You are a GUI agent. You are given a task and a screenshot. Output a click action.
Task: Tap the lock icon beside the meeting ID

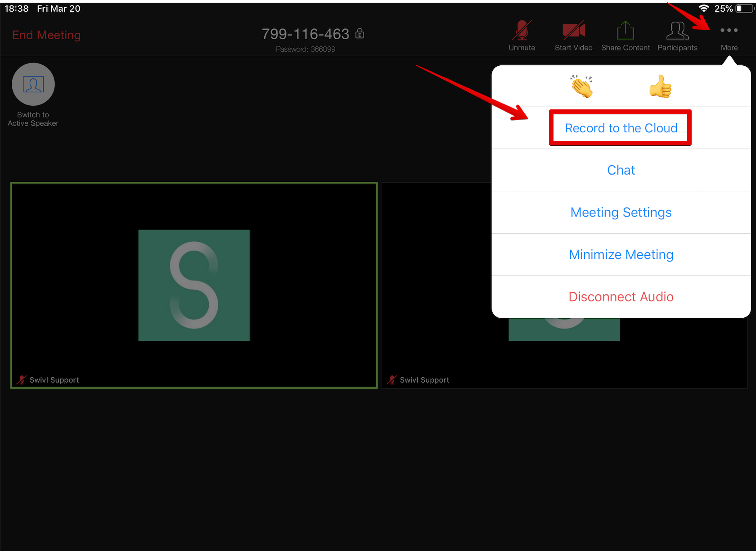pos(360,33)
